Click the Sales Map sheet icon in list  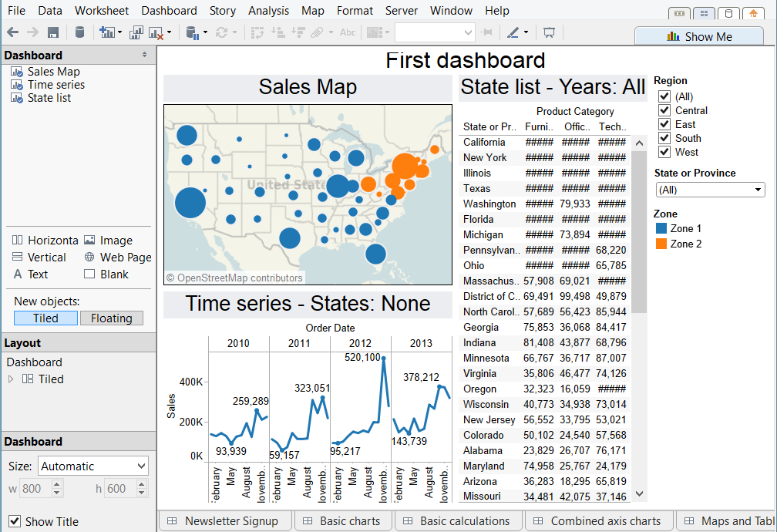point(17,72)
